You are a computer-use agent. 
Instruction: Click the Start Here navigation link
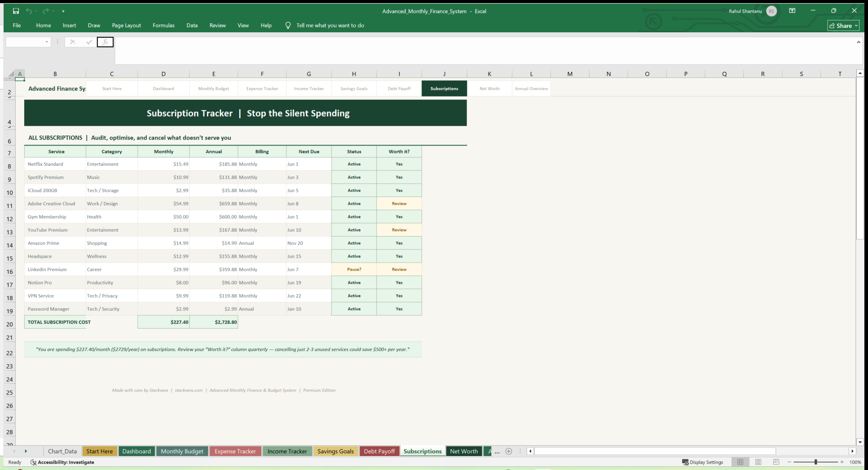tap(112, 89)
